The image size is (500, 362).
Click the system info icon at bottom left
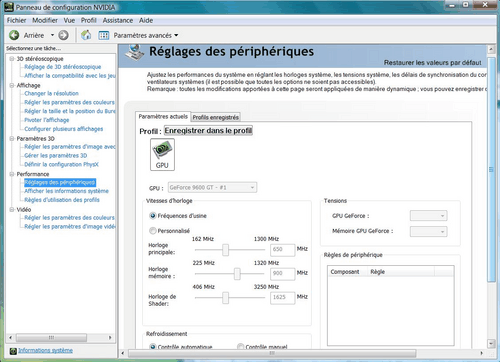click(x=13, y=351)
